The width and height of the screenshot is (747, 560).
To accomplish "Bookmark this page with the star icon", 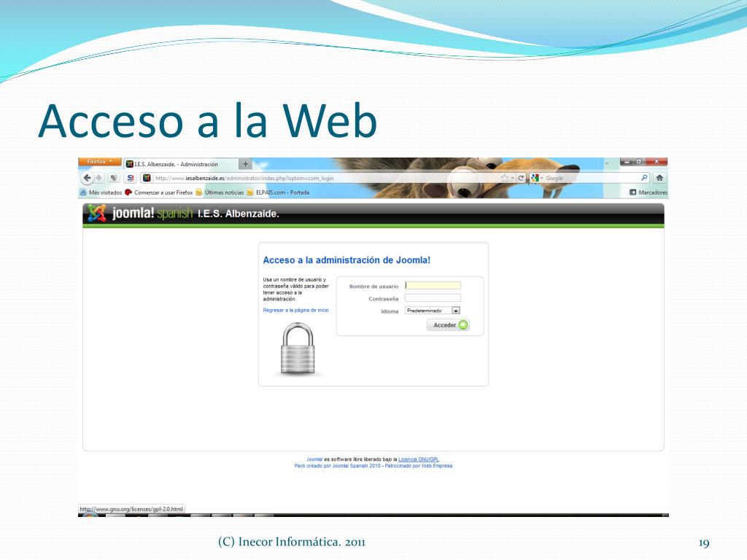I will click(505, 178).
